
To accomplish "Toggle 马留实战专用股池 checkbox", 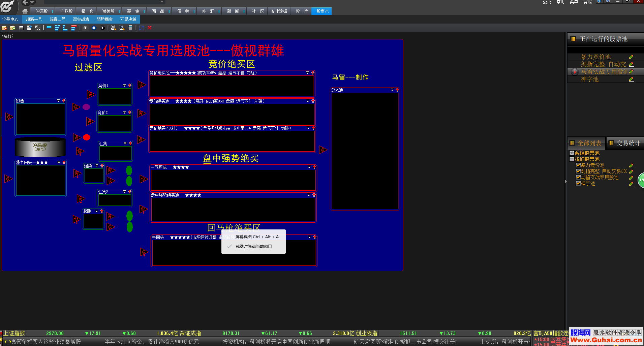I will (x=578, y=177).
